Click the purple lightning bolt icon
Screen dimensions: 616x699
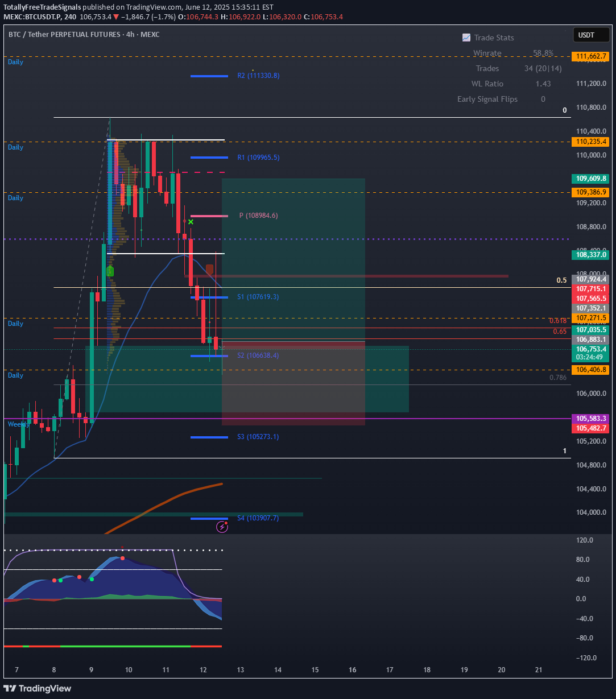tap(222, 527)
